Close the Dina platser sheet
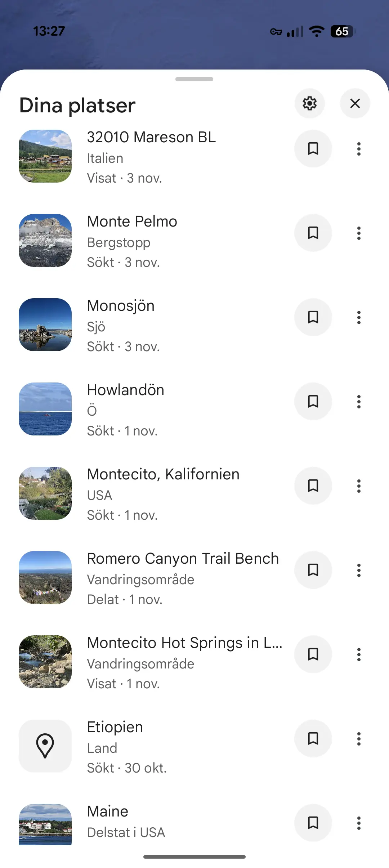Viewport: 389px width, 868px height. (355, 104)
